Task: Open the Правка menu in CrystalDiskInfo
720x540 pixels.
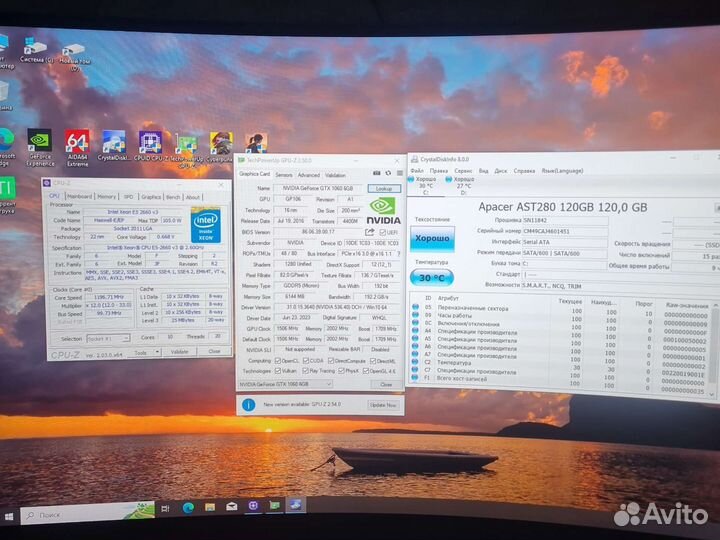Action: click(439, 170)
